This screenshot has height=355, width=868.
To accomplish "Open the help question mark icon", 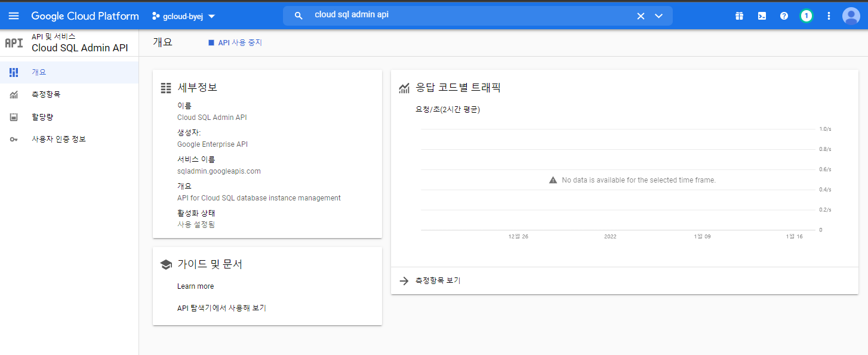I will [x=784, y=16].
